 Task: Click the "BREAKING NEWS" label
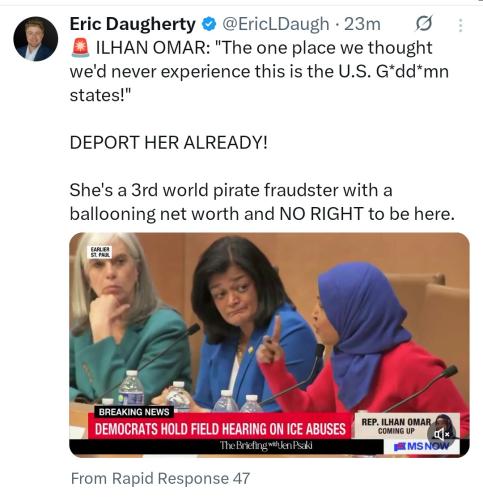pos(134,412)
